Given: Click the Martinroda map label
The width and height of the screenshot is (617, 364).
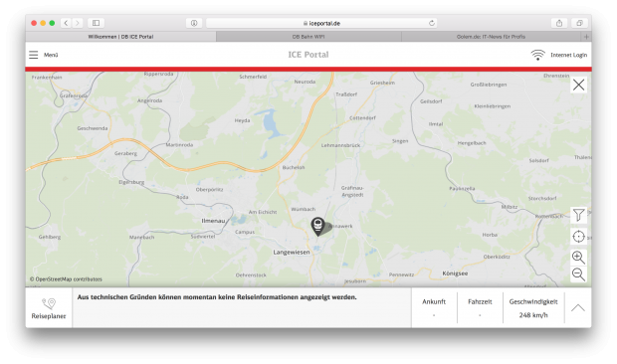Looking at the screenshot, I should coord(179,144).
